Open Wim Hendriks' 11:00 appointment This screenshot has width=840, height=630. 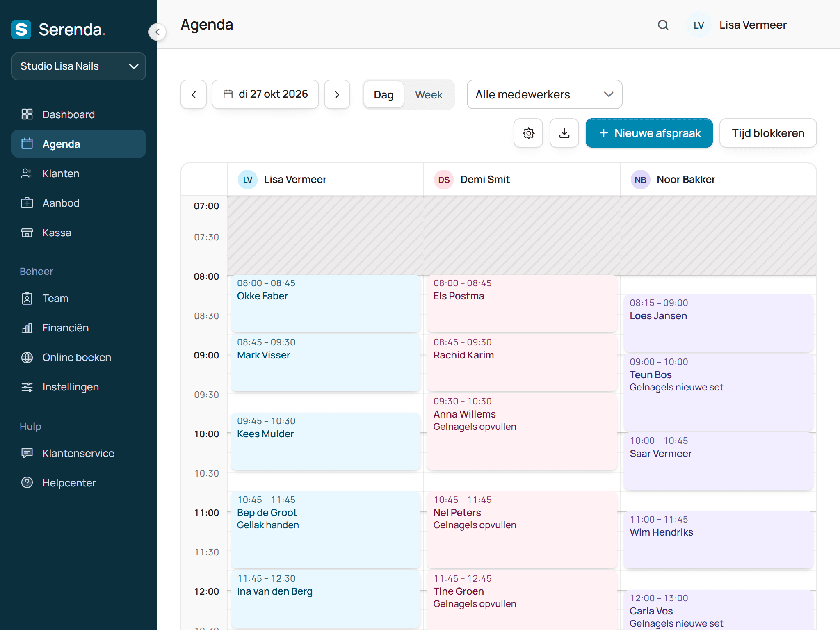[x=718, y=540]
